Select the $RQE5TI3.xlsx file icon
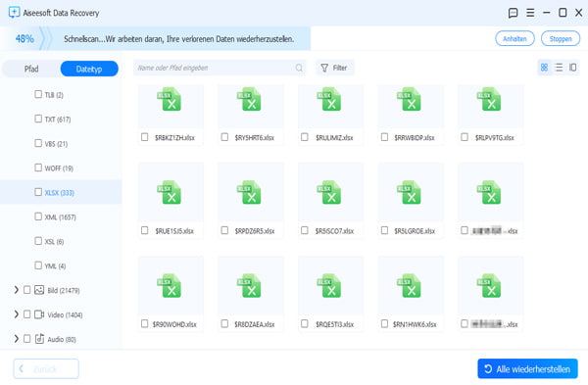The height and width of the screenshot is (385, 588). (x=329, y=286)
